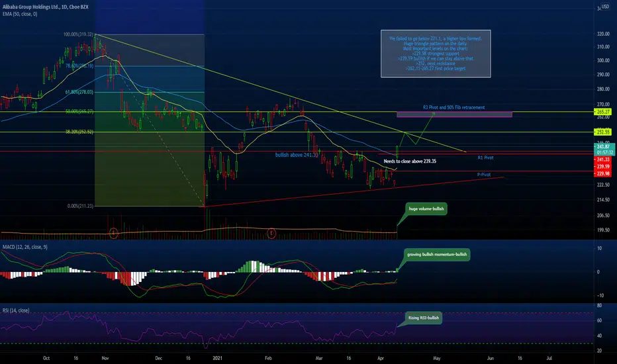Click the 320.00 price axis label

pyautogui.click(x=603, y=34)
